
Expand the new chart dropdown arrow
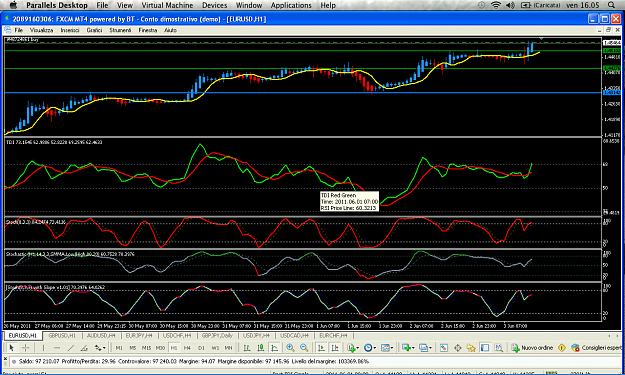(x=413, y=348)
